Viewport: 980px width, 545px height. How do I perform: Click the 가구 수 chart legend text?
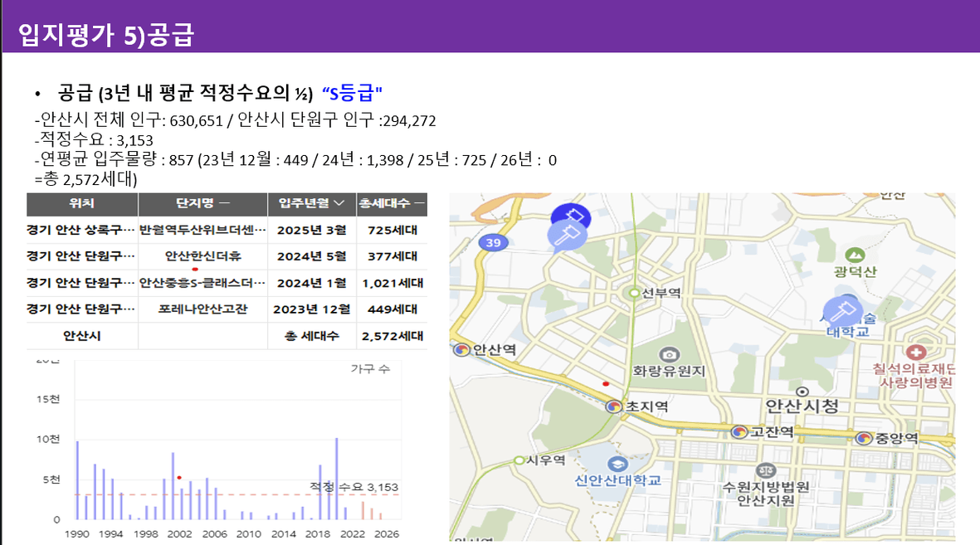[370, 369]
